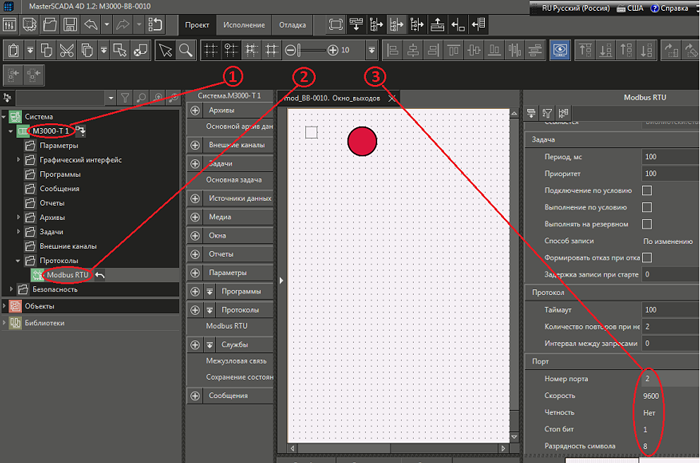The height and width of the screenshot is (463, 700).
Task: Expand the Медиа section with plus button
Action: pos(195,217)
